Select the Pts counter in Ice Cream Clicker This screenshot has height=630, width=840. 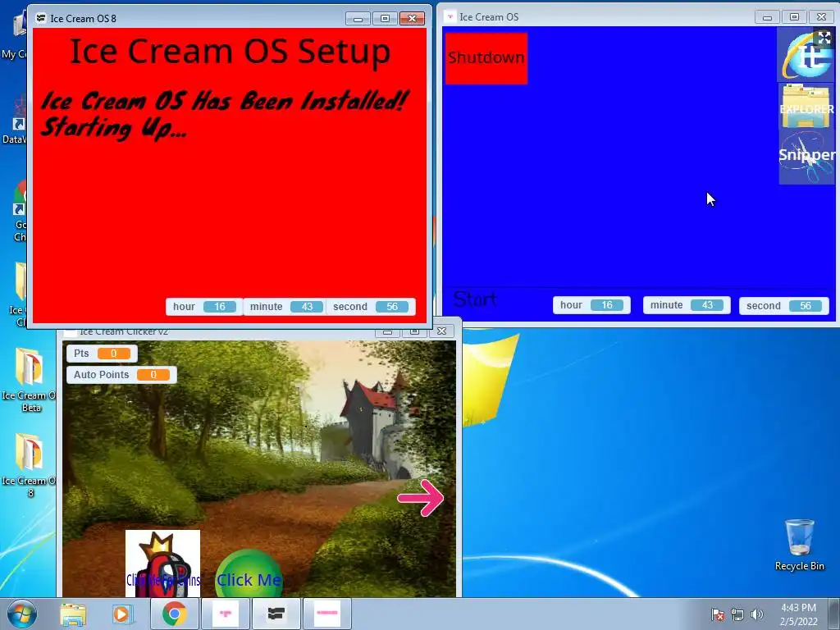(102, 354)
